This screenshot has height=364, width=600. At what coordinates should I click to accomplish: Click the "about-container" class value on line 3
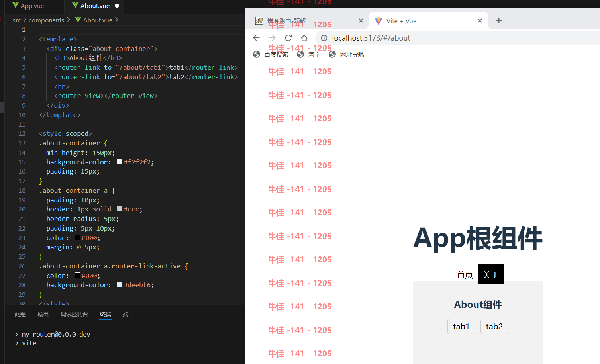(x=121, y=49)
